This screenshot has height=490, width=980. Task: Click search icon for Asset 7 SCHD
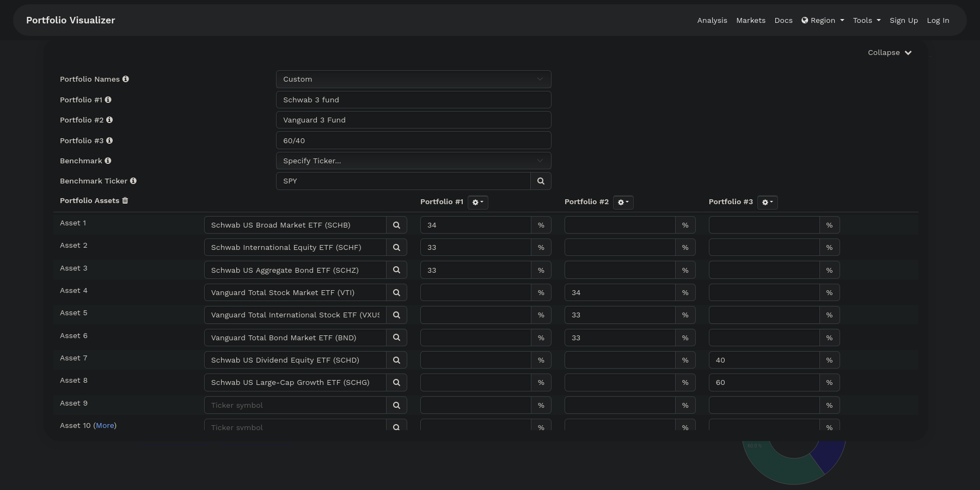tap(396, 360)
